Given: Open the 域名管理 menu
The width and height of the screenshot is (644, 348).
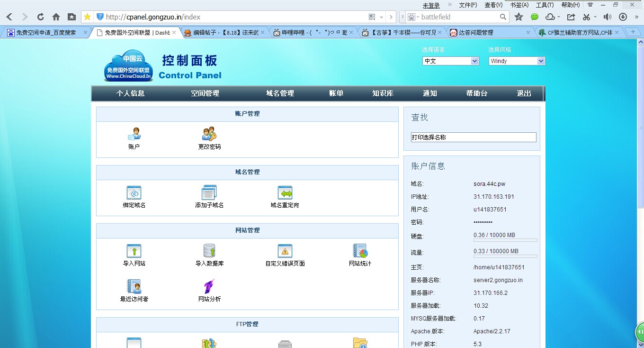Looking at the screenshot, I should pos(280,93).
